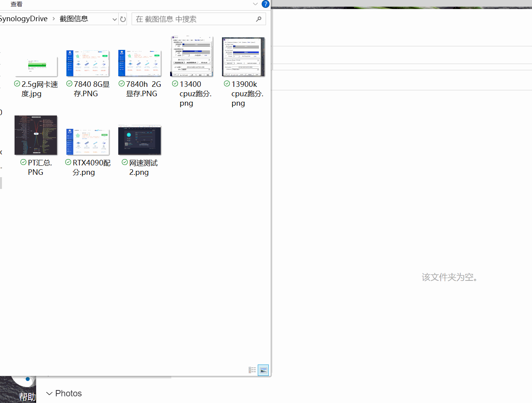The height and width of the screenshot is (403, 532).
Task: Click sync status check on 2.5g网卡速度.jpg
Action: pyautogui.click(x=17, y=84)
